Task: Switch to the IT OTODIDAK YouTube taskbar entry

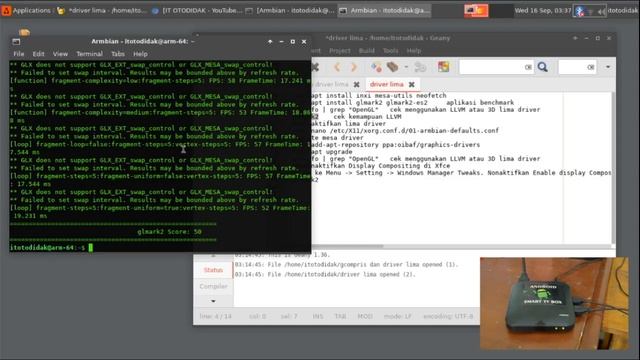Action: (x=197, y=11)
